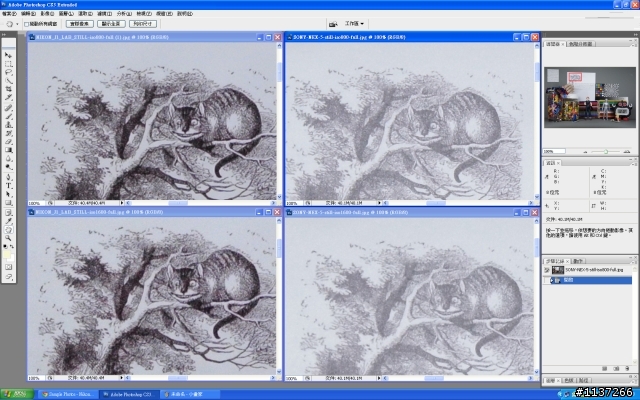The width and height of the screenshot is (640, 400).
Task: Click Navigator zoom-out small mountains icon
Action: (585, 152)
